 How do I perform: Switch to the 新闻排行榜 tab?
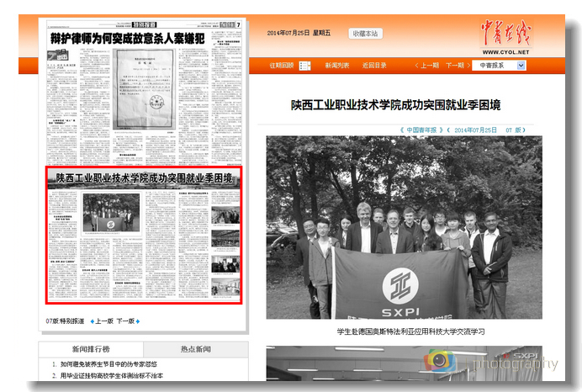coord(90,349)
